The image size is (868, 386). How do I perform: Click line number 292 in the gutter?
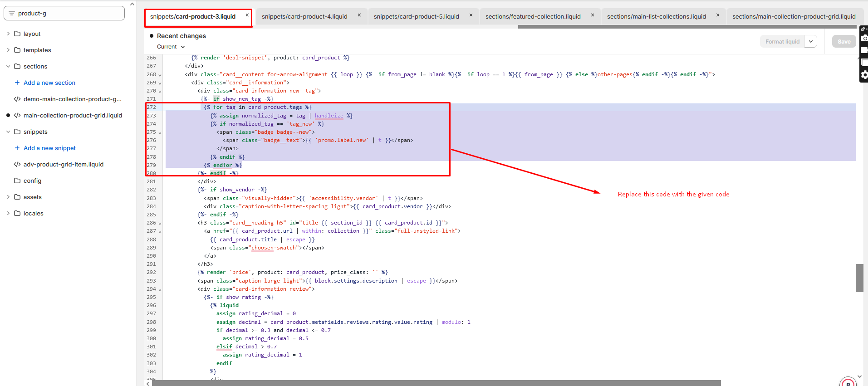pyautogui.click(x=151, y=272)
